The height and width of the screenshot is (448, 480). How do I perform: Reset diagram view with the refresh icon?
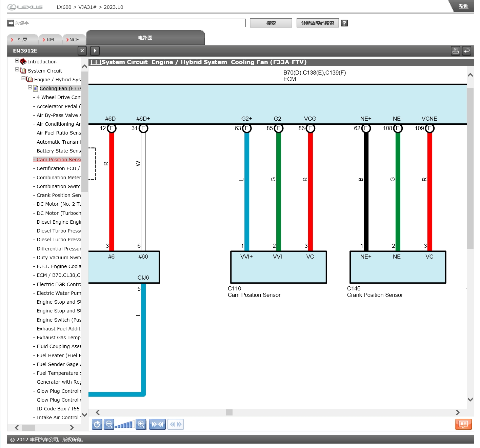point(97,424)
